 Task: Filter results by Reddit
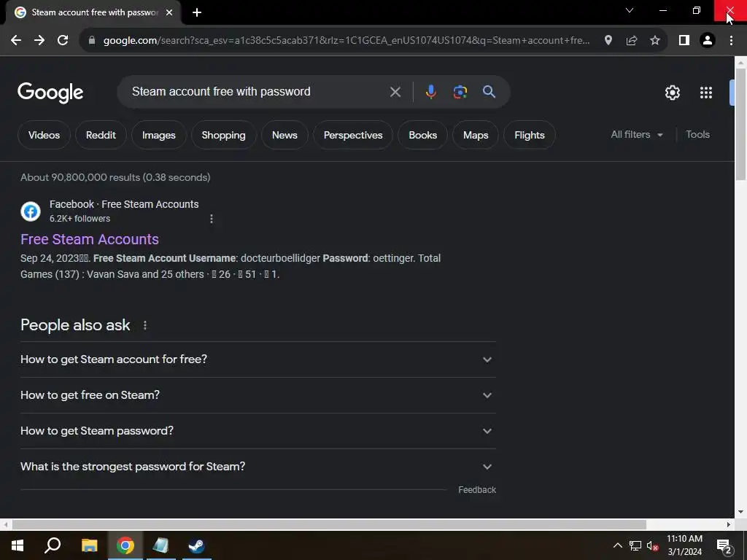tap(101, 135)
